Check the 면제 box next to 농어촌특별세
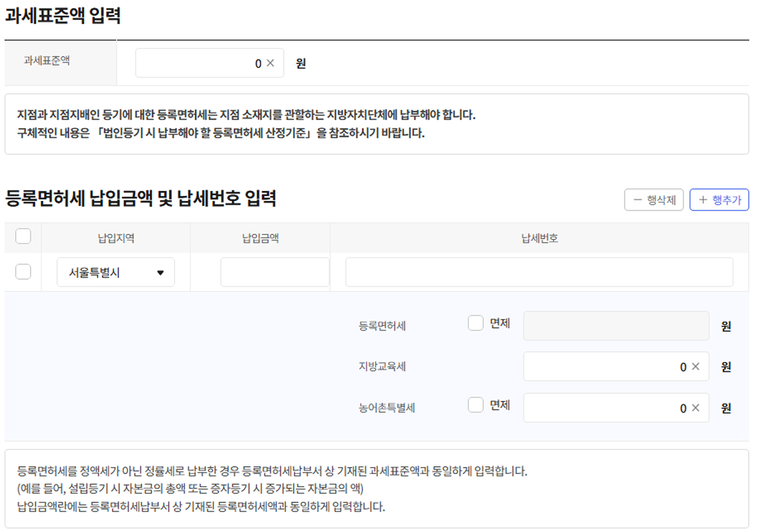Screen dimensions: 770x532 pyautogui.click(x=475, y=404)
